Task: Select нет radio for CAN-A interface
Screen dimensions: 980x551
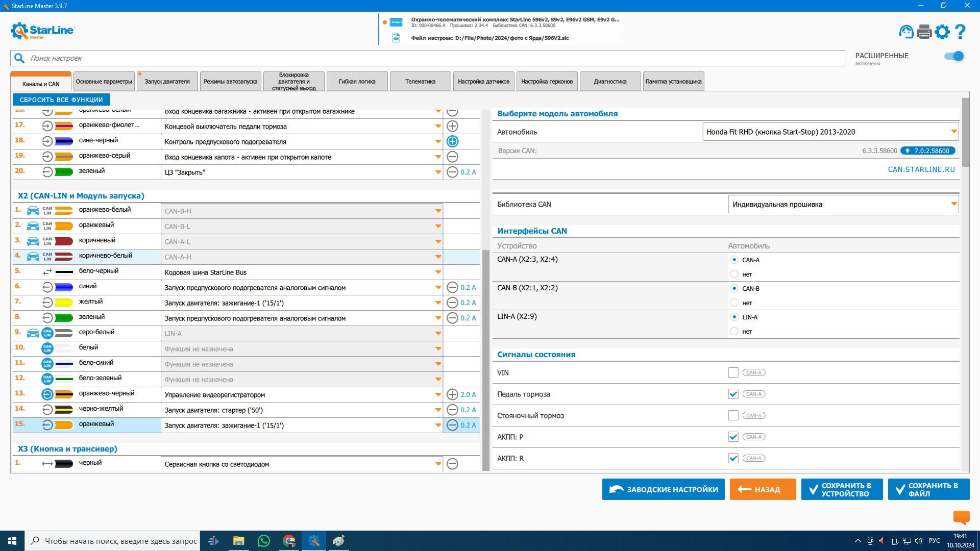Action: click(x=734, y=274)
